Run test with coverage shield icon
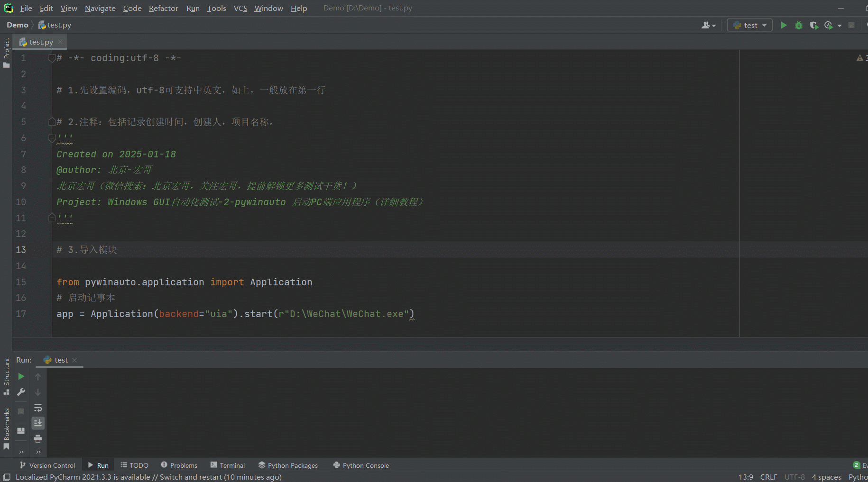 point(814,26)
